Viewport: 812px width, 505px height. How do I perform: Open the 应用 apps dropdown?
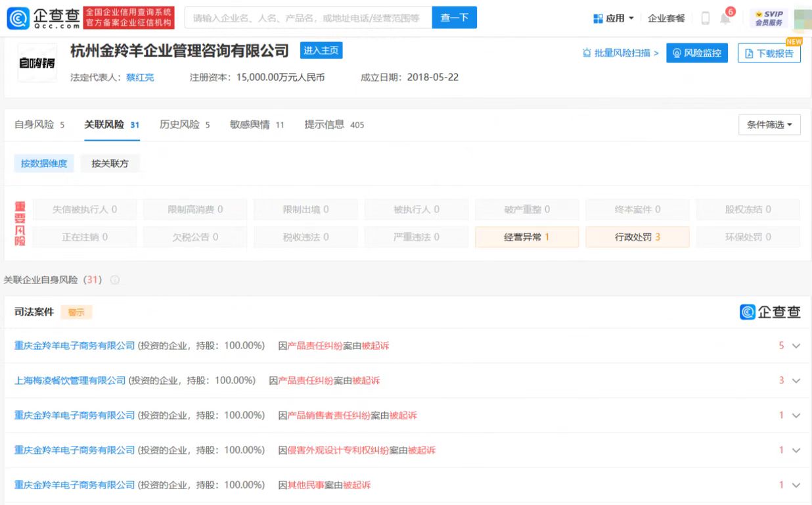pyautogui.click(x=614, y=18)
